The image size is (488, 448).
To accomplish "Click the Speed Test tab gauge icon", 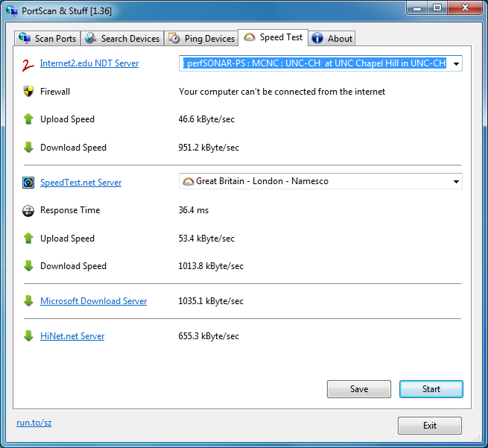I will 250,37.
